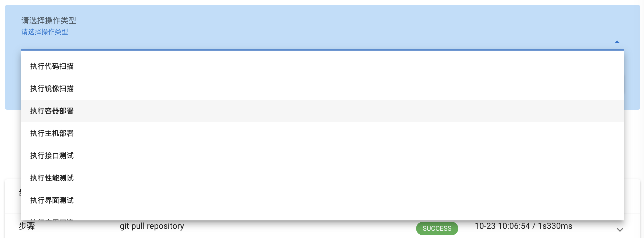
Task: Click the 1s330ms duration text
Action: [x=555, y=226]
